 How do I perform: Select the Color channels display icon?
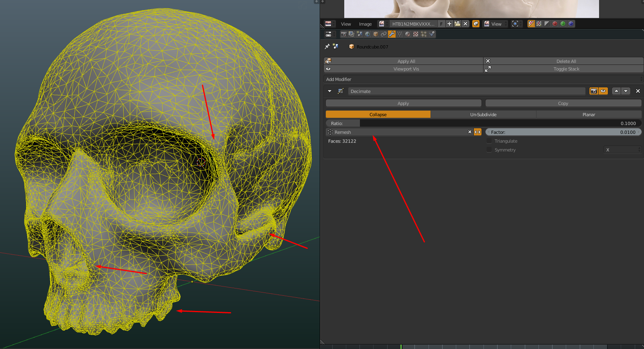[x=539, y=24]
